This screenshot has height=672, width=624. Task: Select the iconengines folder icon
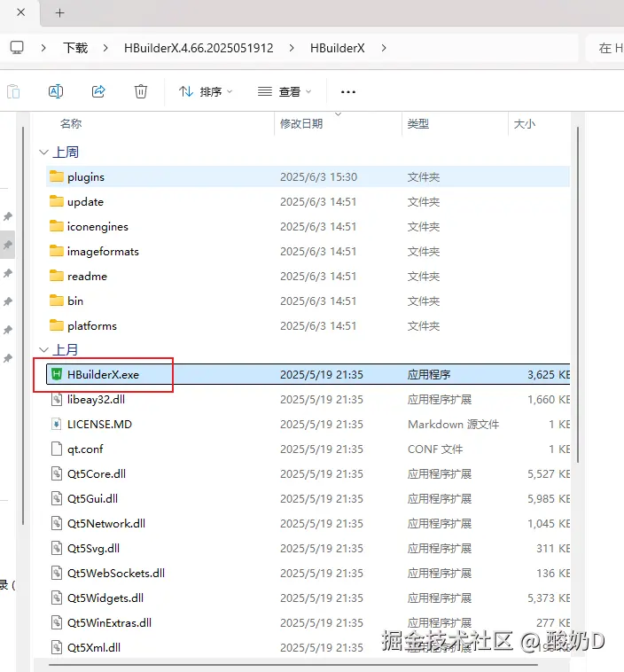point(57,226)
